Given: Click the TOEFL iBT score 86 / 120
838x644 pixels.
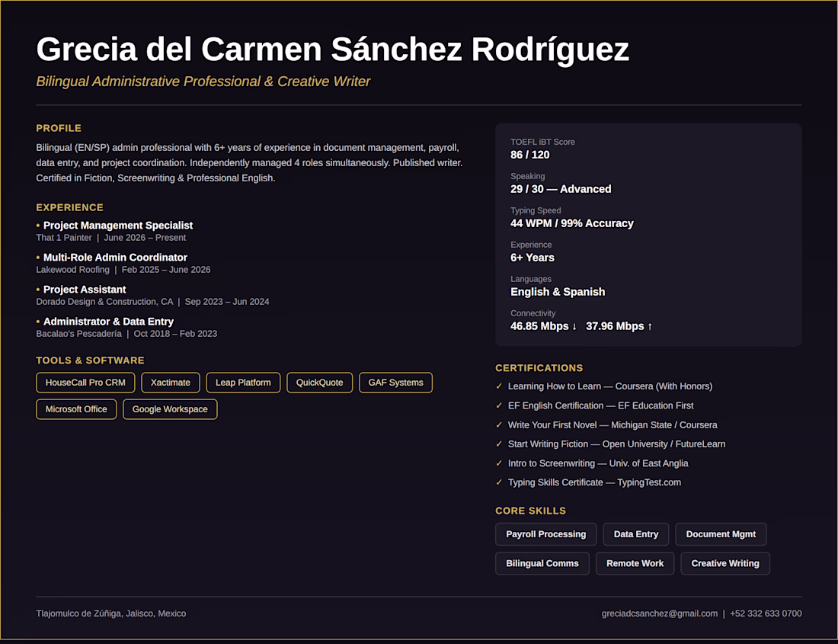Looking at the screenshot, I should [529, 155].
